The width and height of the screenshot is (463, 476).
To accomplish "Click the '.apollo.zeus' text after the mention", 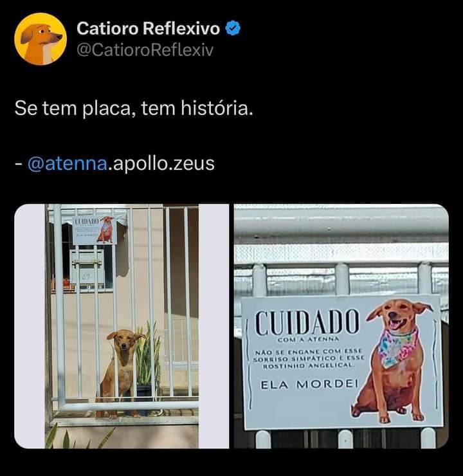I will coord(161,163).
